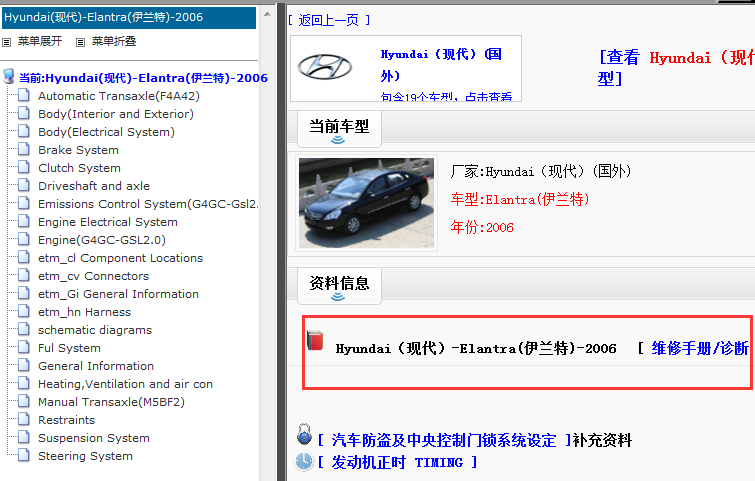The height and width of the screenshot is (481, 755).
Task: Click the black Elantra car thumbnail
Action: (367, 202)
